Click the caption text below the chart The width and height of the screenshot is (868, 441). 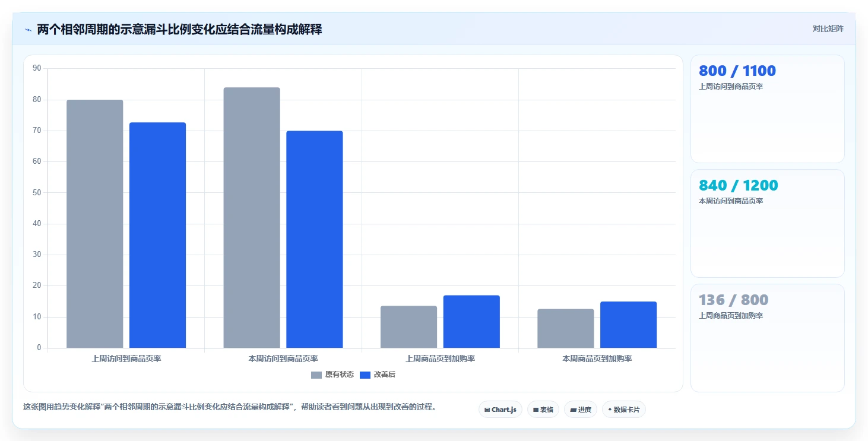tap(230, 407)
